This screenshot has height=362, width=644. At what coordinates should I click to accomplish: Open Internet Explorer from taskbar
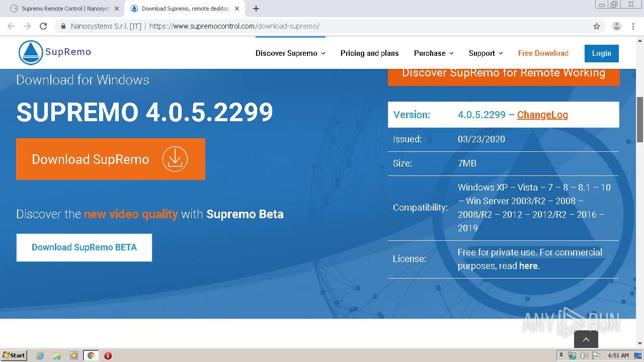[x=40, y=355]
